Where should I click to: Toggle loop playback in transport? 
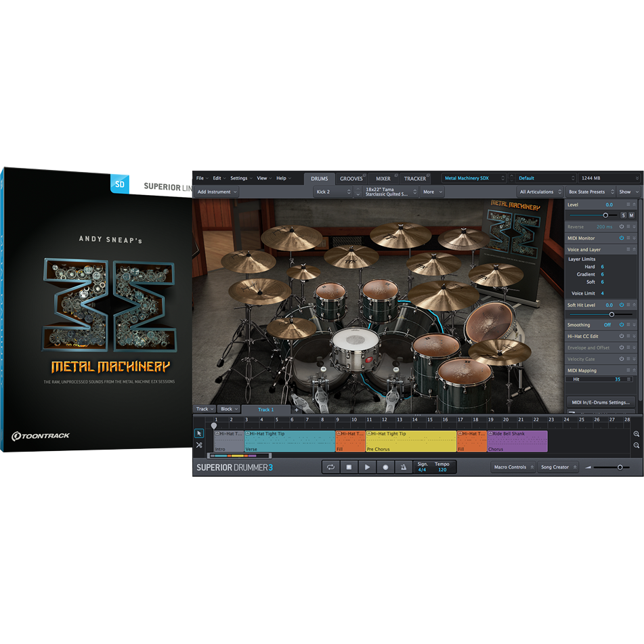(330, 467)
